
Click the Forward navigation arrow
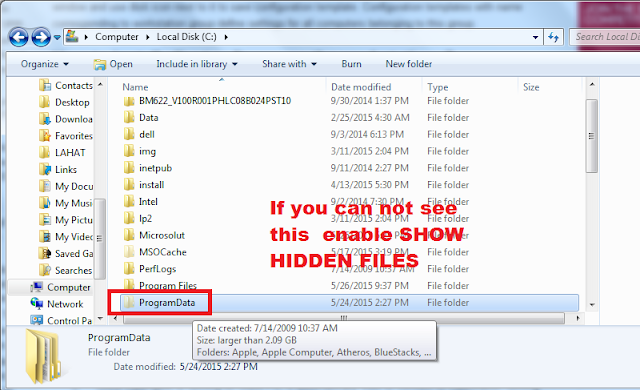point(41,38)
